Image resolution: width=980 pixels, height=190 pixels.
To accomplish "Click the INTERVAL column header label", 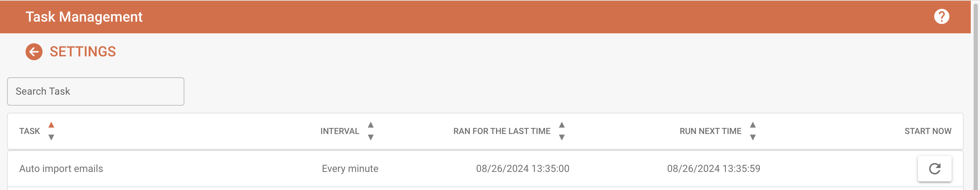I will (339, 131).
